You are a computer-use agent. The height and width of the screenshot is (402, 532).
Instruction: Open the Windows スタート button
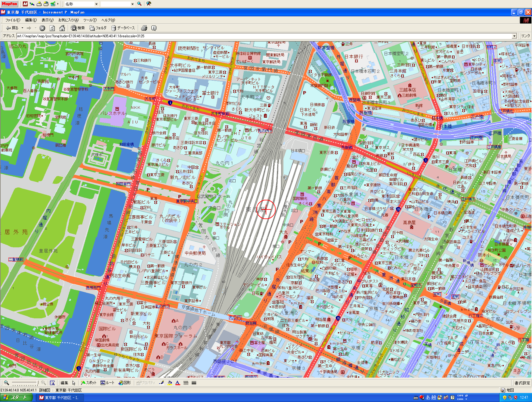point(16,397)
